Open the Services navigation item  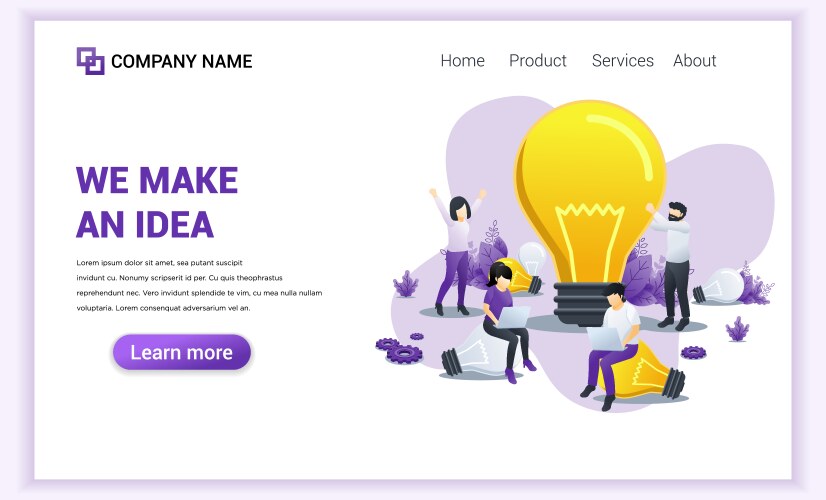click(x=623, y=61)
